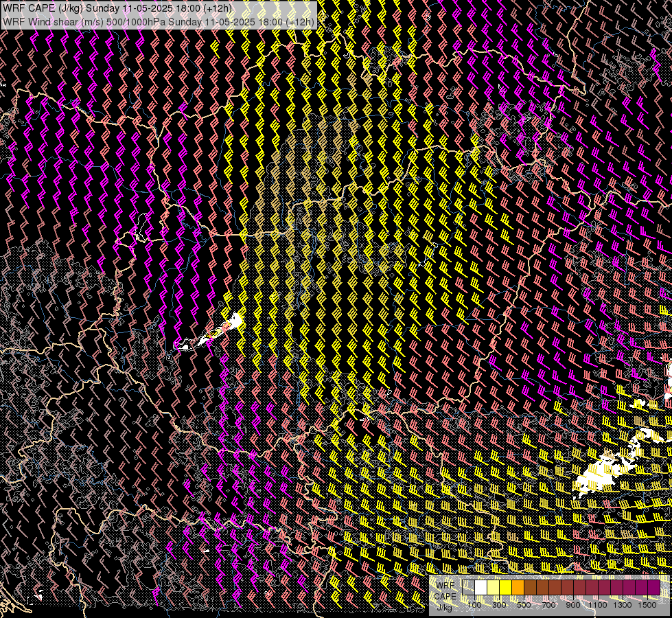672x618 pixels.
Task: Click the J/kg unit label in legend
Action: click(444, 607)
